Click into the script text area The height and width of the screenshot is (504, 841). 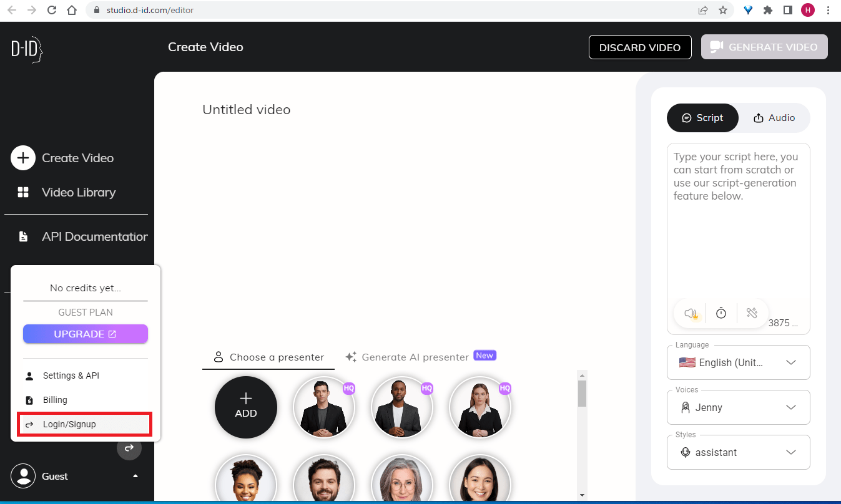[738, 221]
